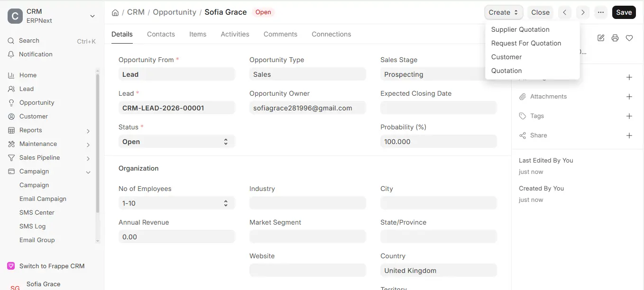Click the Lead sidebar people icon

point(11,89)
